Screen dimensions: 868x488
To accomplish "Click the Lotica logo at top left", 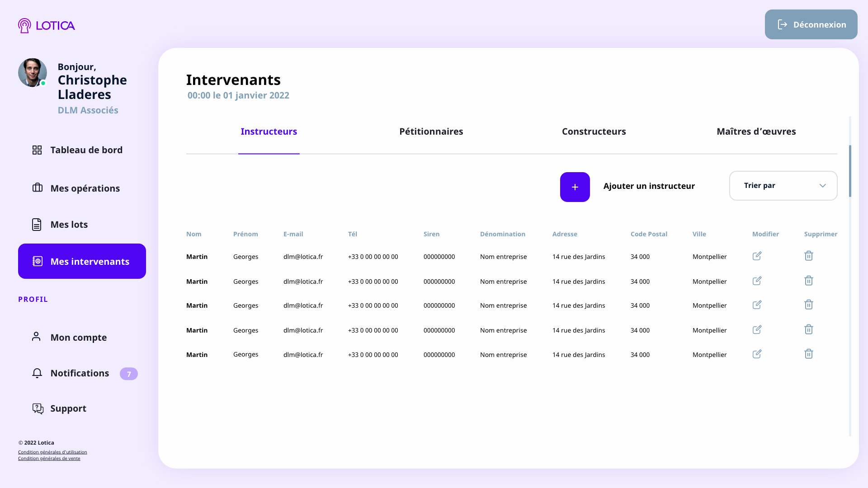I will [x=47, y=25].
